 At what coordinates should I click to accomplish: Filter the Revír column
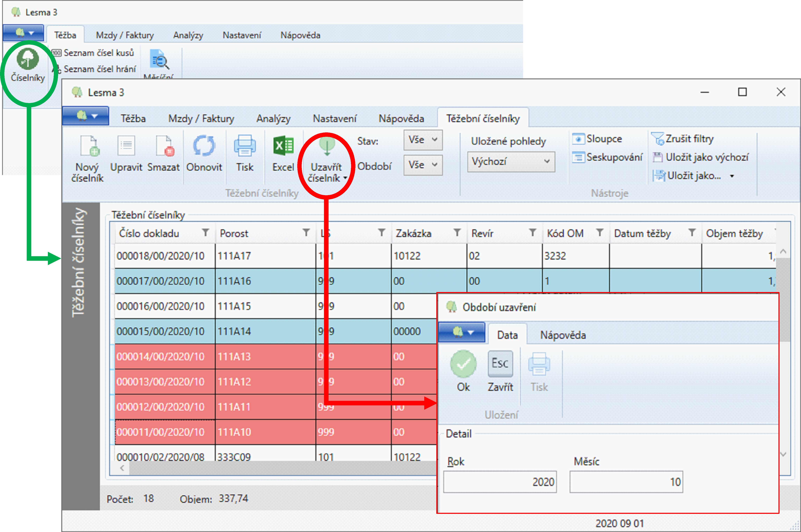[532, 232]
